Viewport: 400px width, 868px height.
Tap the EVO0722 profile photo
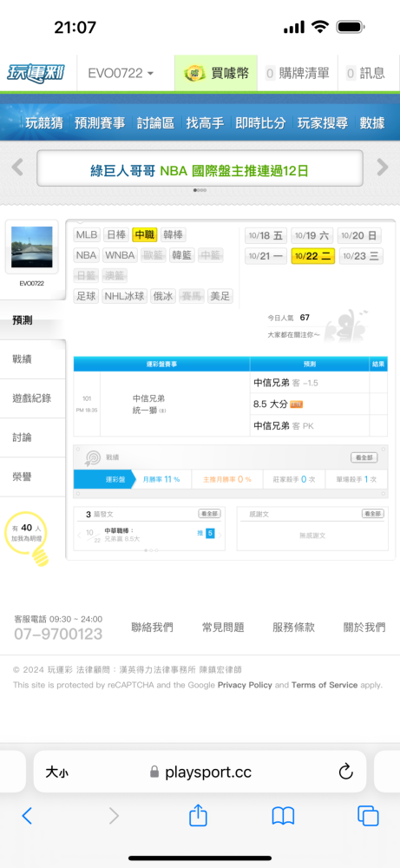(x=31, y=247)
